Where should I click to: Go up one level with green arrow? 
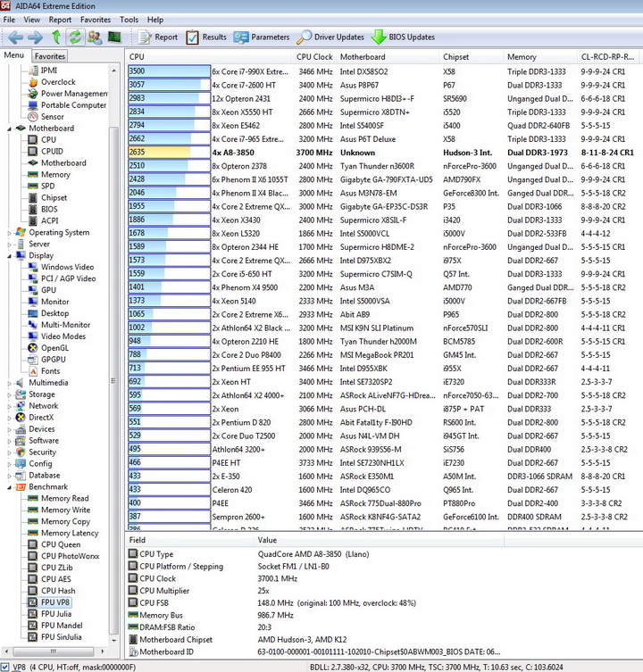click(55, 37)
